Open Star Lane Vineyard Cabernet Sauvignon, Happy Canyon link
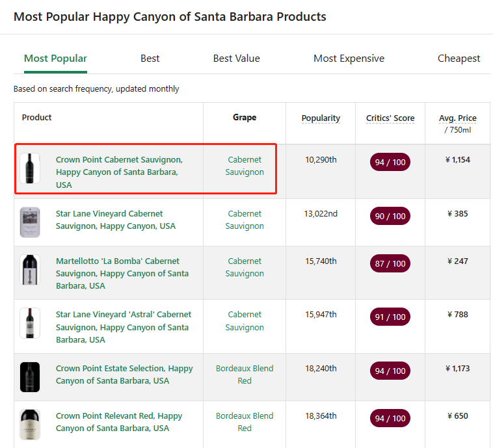The width and height of the screenshot is (493, 448). pos(115,220)
